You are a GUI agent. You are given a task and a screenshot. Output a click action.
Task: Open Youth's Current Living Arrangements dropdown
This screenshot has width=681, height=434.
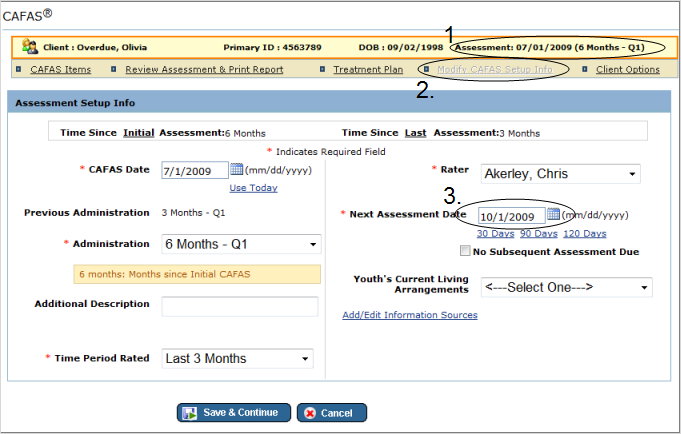[566, 287]
